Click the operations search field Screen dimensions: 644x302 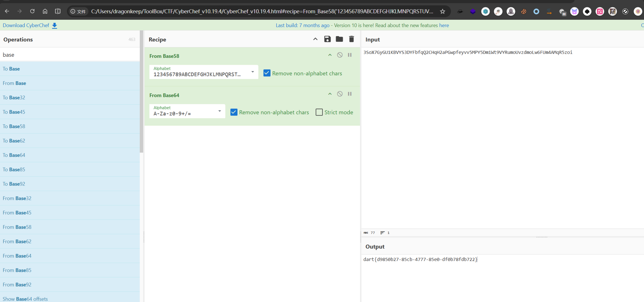70,55
